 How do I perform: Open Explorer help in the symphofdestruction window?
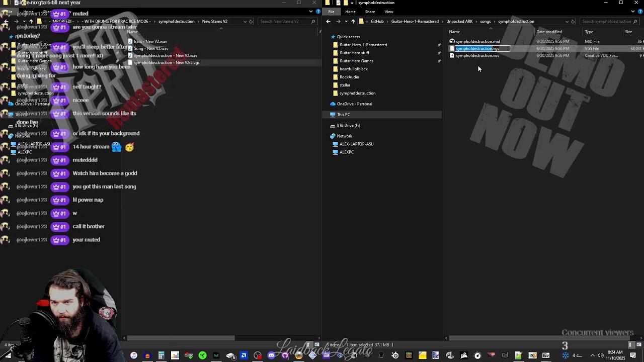(639, 12)
